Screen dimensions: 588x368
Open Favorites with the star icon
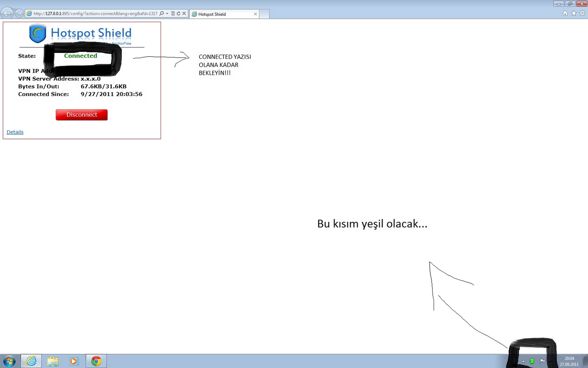[x=574, y=13]
